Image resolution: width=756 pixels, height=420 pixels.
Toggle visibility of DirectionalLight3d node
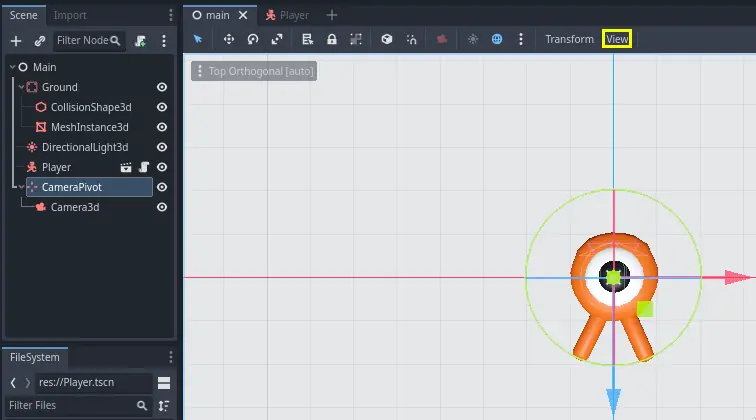tap(162, 147)
